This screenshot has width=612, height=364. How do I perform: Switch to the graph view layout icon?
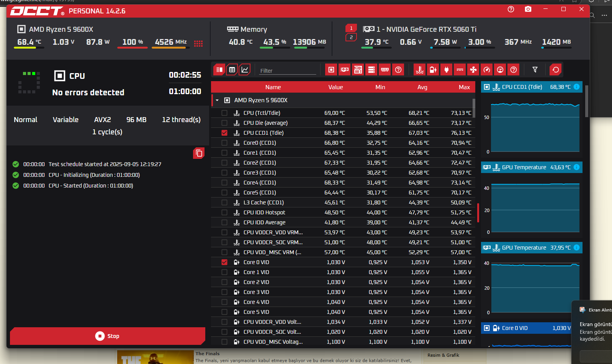(245, 70)
